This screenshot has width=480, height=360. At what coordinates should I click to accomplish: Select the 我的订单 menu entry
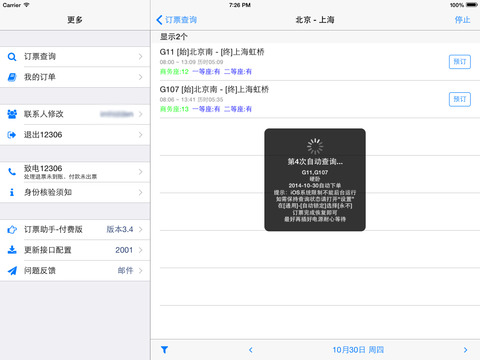pyautogui.click(x=75, y=77)
